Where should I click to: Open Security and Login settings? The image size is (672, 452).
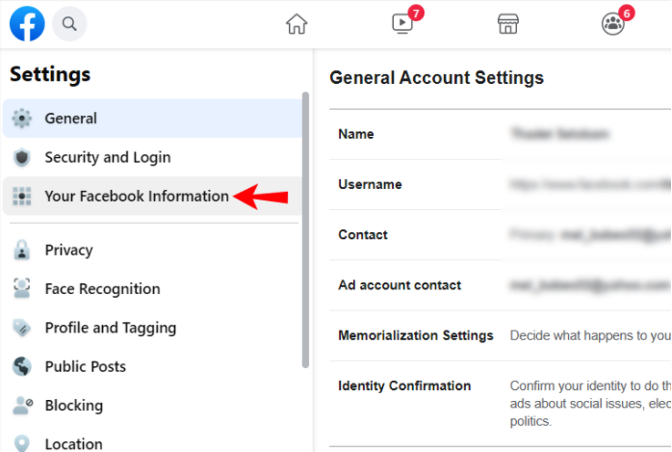click(153, 157)
